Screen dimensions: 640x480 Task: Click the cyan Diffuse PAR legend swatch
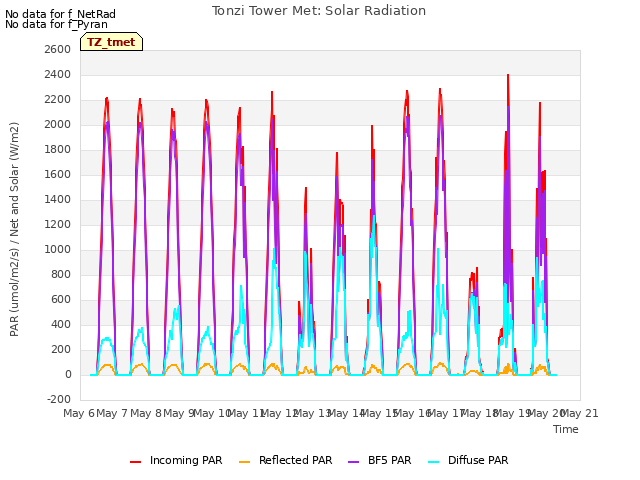[x=434, y=462]
